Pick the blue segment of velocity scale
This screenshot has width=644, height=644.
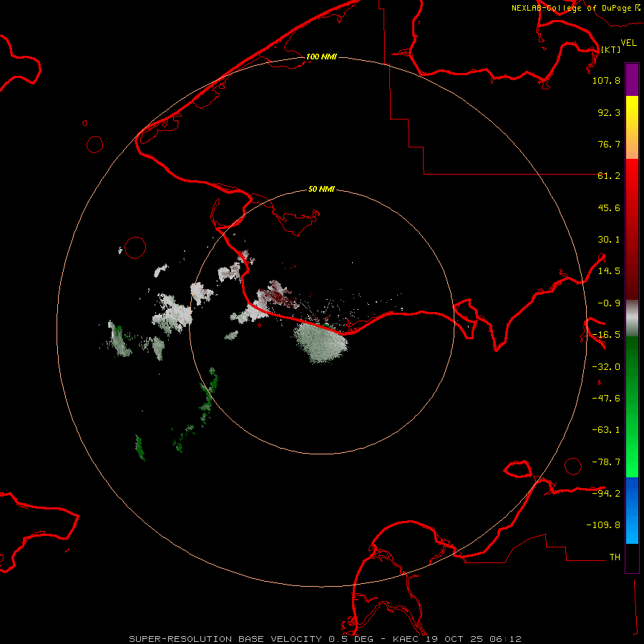point(632,510)
